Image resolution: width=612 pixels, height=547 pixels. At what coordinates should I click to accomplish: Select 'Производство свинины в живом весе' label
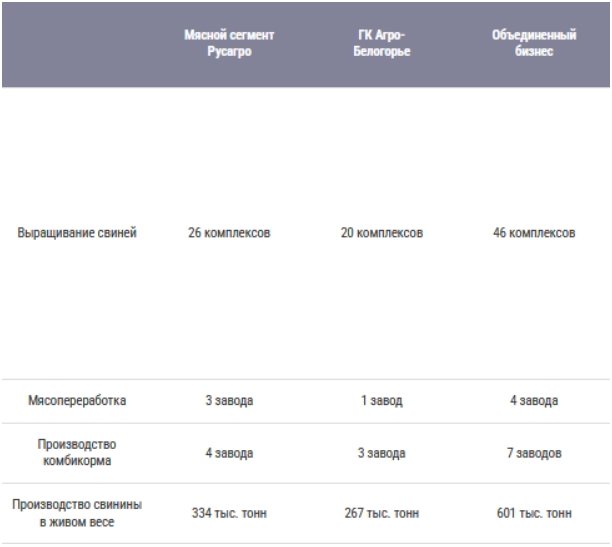click(77, 513)
